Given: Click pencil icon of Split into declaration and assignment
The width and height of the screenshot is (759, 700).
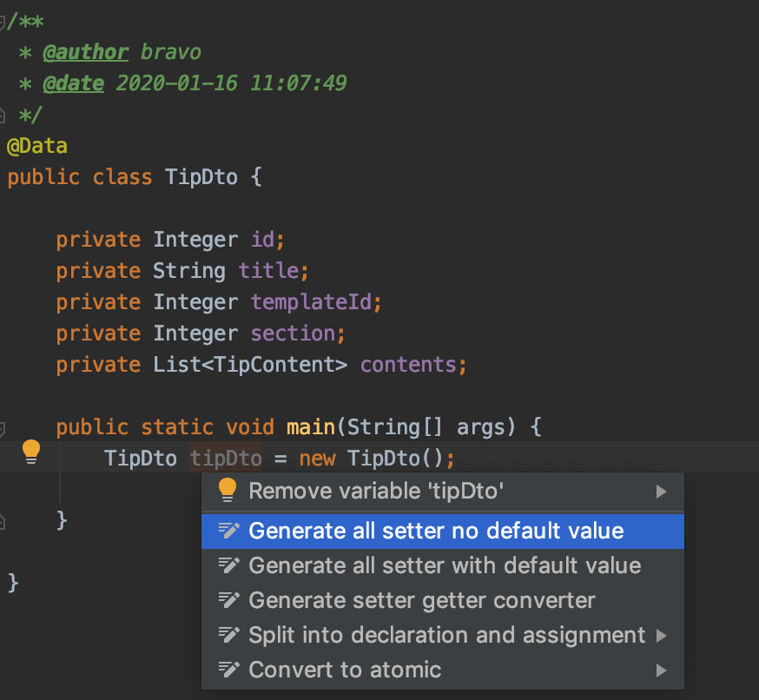Looking at the screenshot, I should pyautogui.click(x=228, y=635).
